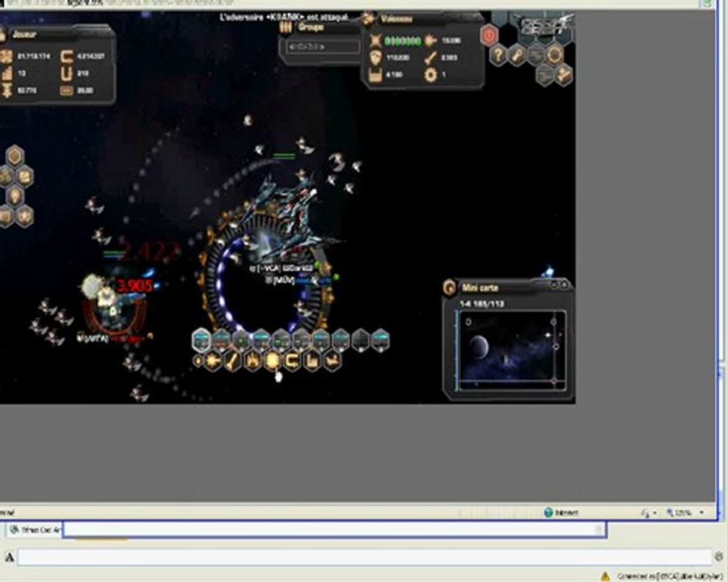
Task: Click the rightmost Mini carte header button
Action: (x=564, y=284)
